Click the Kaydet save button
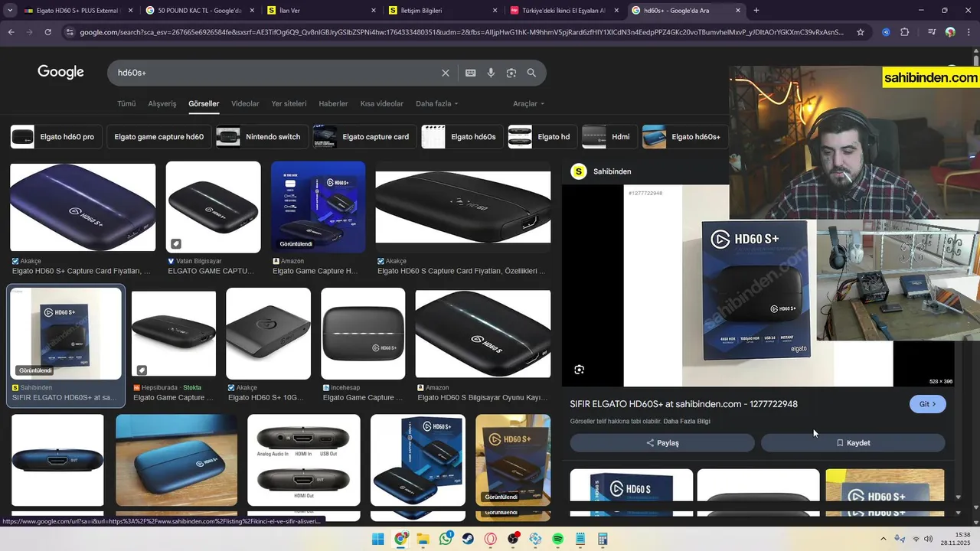The height and width of the screenshot is (551, 980). coord(853,443)
